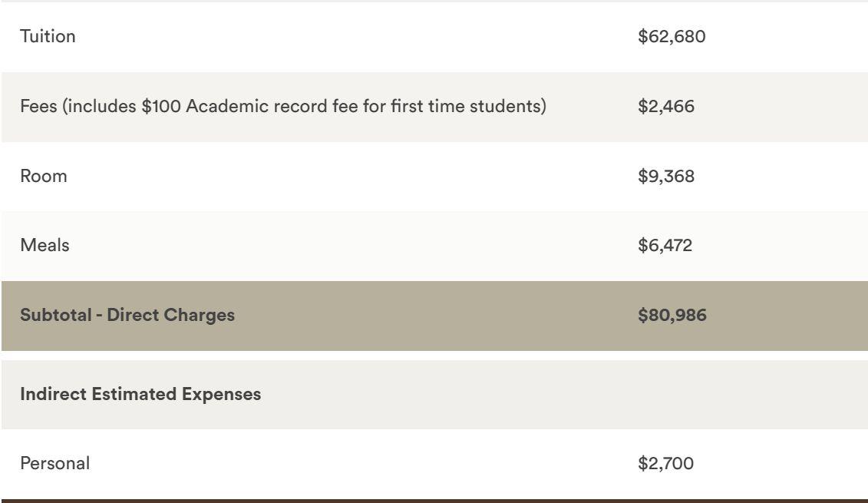Select the $9,368 room amount
Viewport: 868px width, 503px height.
[x=666, y=176]
